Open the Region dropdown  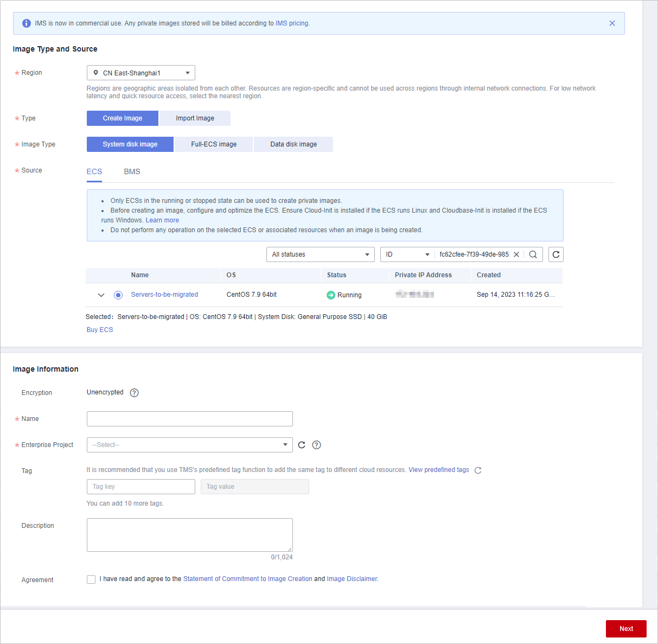pyautogui.click(x=141, y=73)
